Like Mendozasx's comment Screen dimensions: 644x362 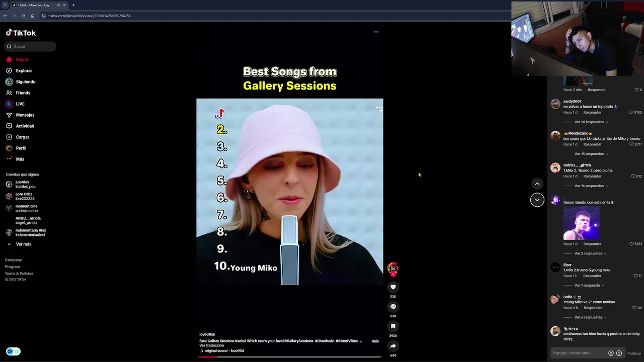click(631, 144)
